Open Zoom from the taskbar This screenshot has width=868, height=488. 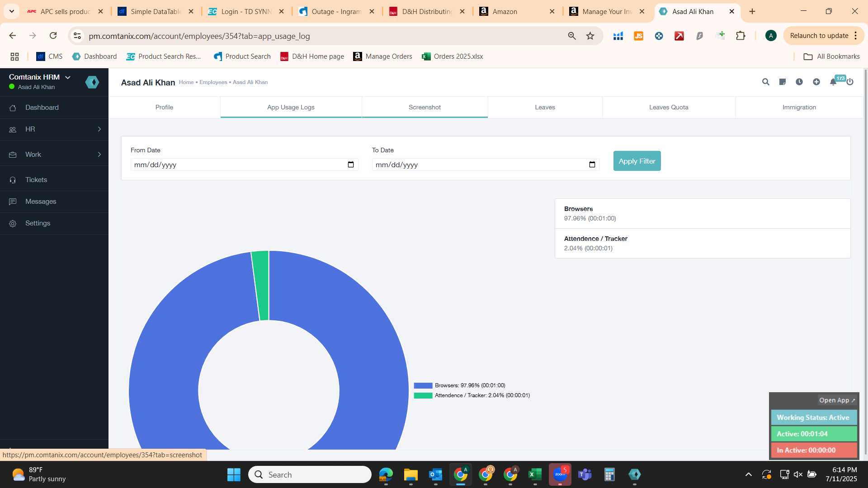pyautogui.click(x=560, y=474)
